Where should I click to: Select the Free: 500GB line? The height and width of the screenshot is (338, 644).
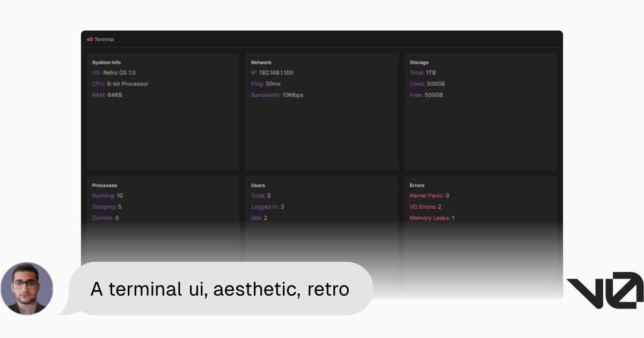click(x=426, y=95)
